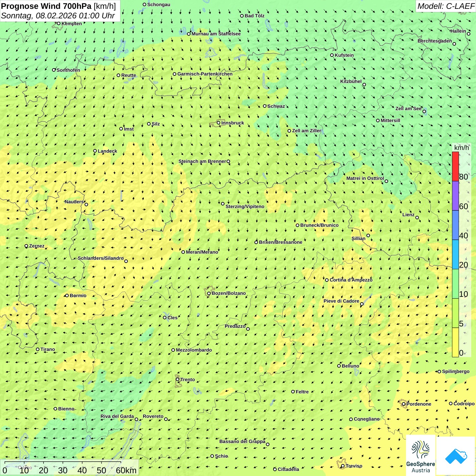Click the 'Bad Tölz' place label
This screenshot has width=476, height=476.
coord(255,16)
